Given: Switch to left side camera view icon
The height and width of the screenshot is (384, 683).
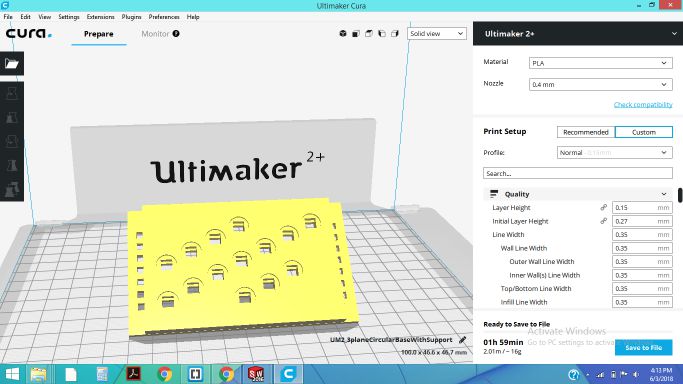Looking at the screenshot, I should click(x=382, y=34).
